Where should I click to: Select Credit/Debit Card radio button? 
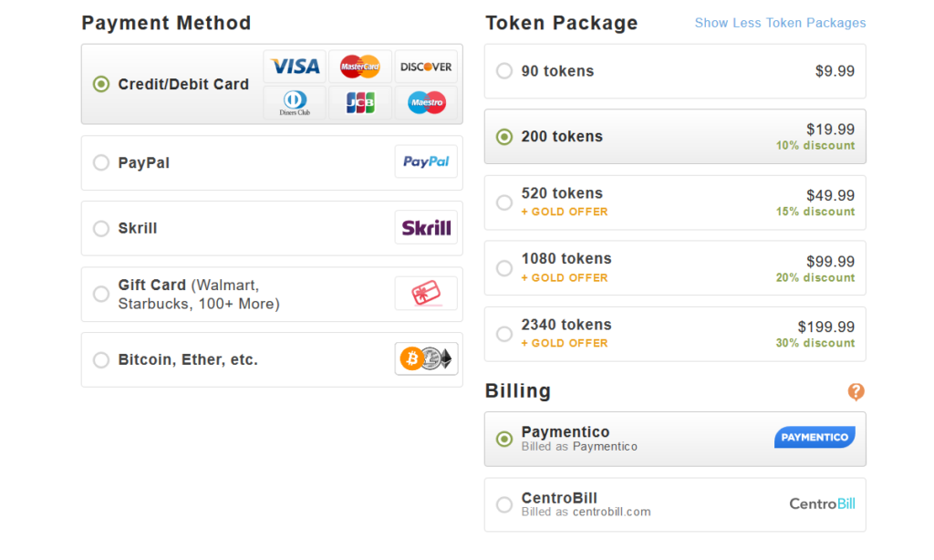tap(101, 84)
